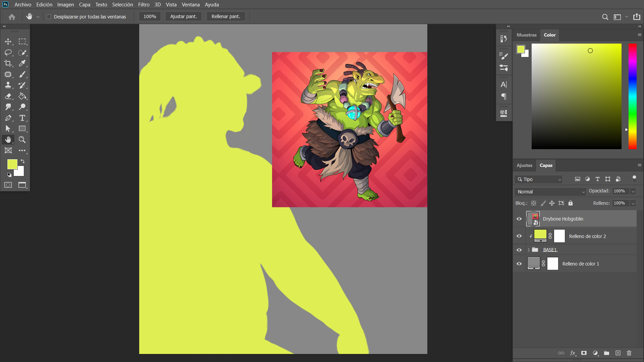Create new fill or adjustment layer
644x362 pixels.
595,353
